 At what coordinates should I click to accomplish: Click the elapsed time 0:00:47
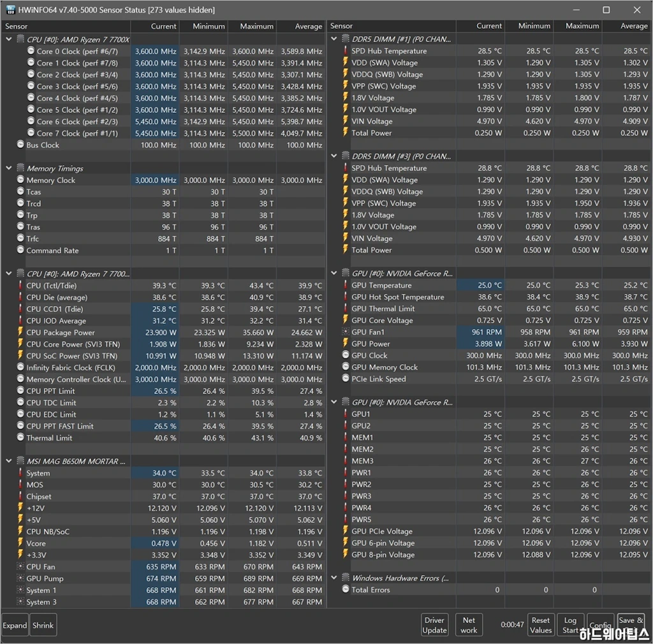(512, 625)
